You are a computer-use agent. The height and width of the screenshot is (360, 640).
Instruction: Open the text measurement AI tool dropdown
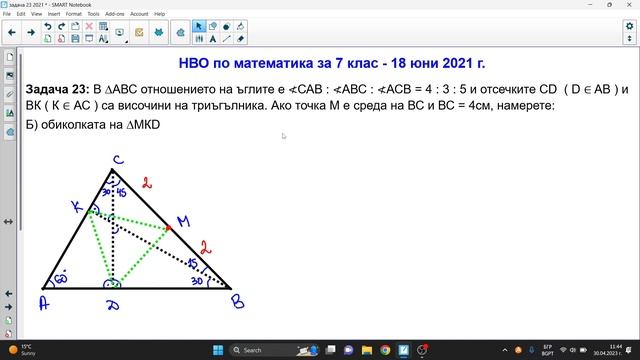103,39
